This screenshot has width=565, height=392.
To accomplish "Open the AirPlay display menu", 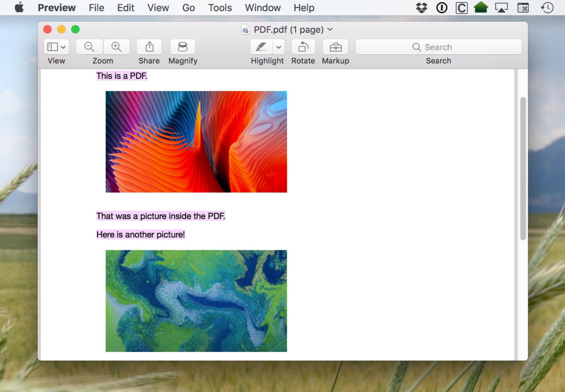I will click(x=501, y=8).
